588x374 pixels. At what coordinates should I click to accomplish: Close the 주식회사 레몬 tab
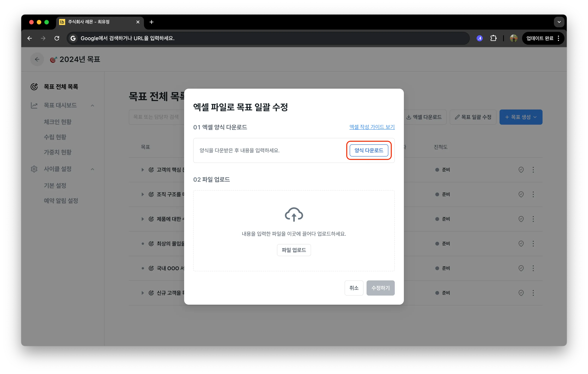coord(138,22)
